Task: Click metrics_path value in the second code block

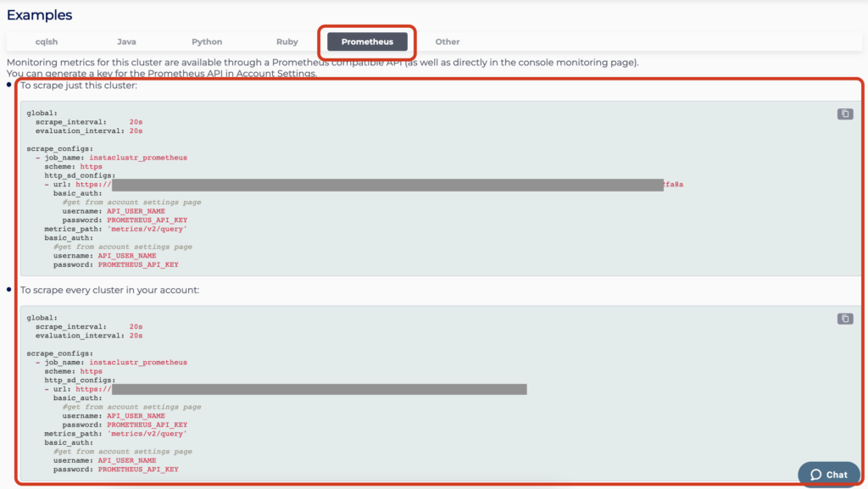Action: click(147, 434)
